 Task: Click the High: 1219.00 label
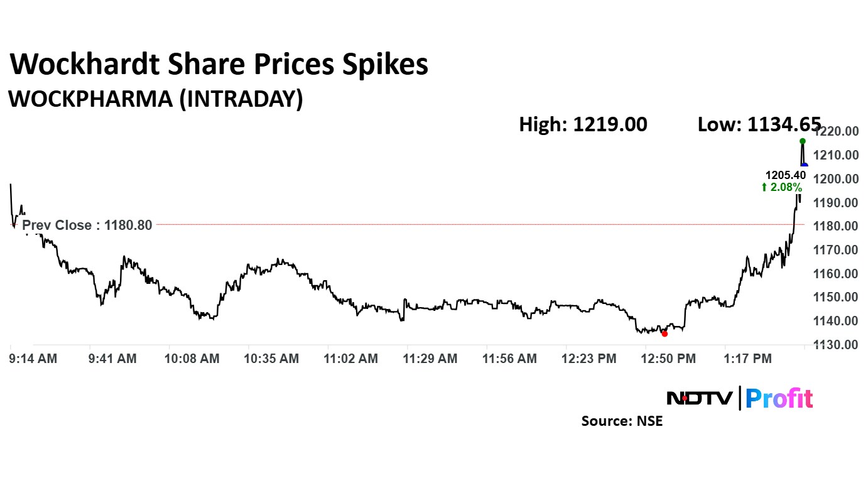click(x=582, y=124)
